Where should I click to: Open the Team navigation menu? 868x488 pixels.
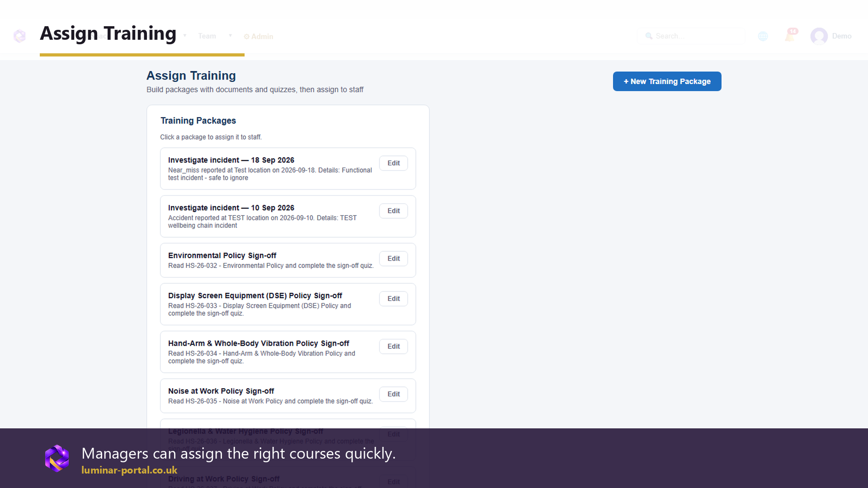[x=207, y=36]
